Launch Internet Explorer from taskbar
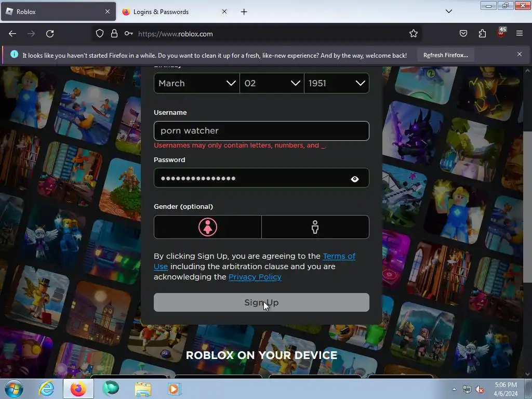This screenshot has height=399, width=532. (46, 389)
